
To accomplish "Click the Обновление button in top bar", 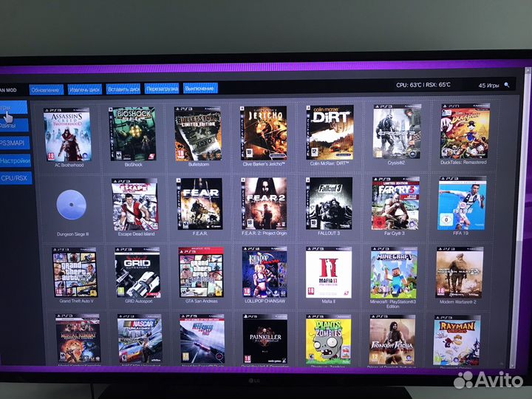I will click(46, 90).
